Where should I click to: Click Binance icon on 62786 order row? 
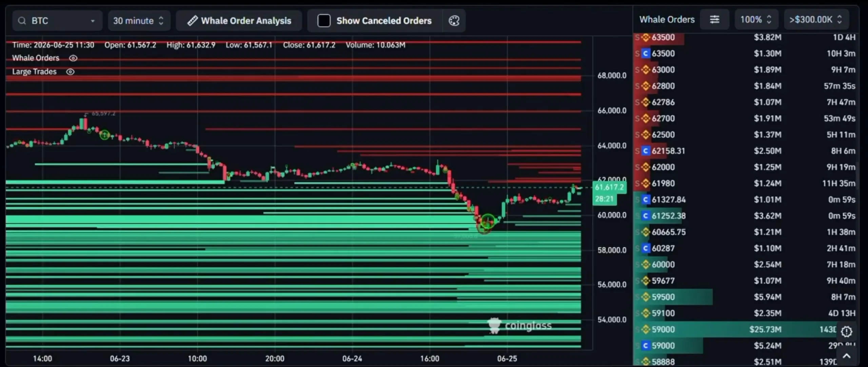[646, 102]
